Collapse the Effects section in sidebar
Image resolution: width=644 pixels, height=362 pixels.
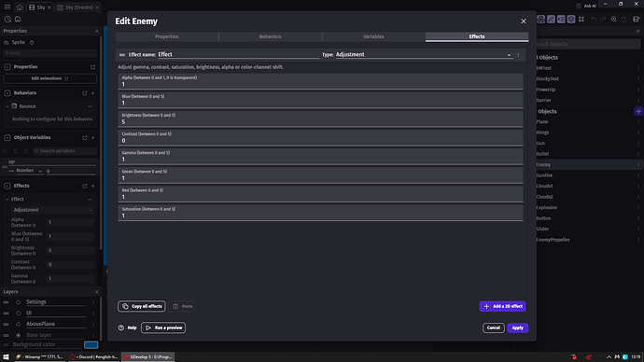pyautogui.click(x=7, y=186)
